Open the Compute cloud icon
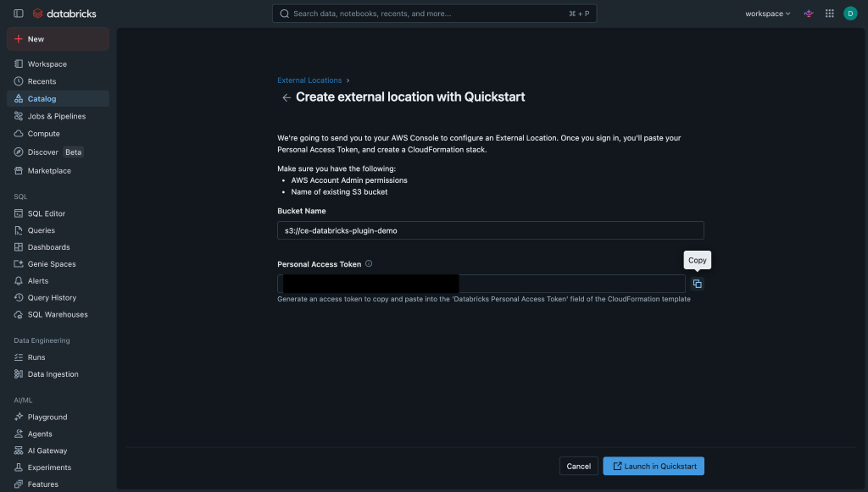The height and width of the screenshot is (492, 868). [19, 133]
